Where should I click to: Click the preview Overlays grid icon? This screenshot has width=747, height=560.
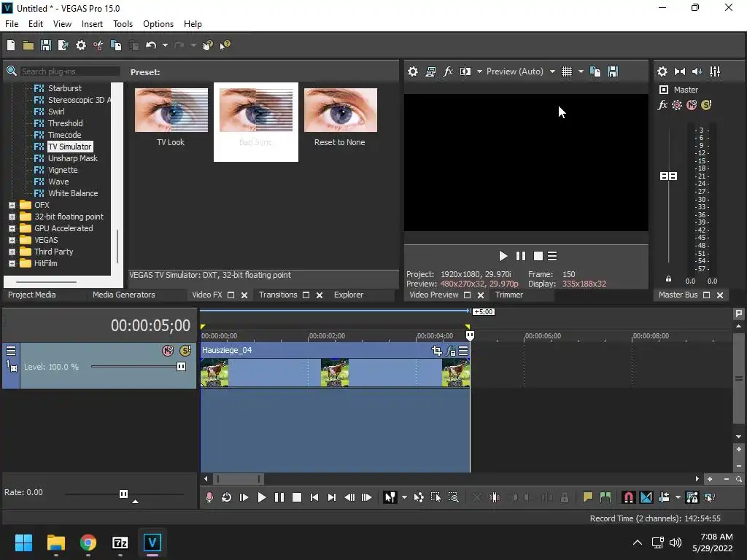click(x=566, y=71)
